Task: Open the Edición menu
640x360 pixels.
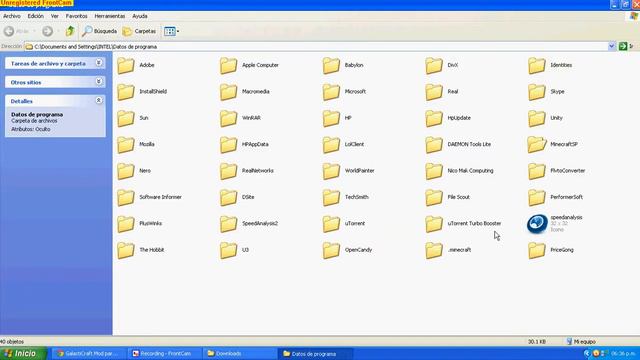Action: tap(36, 16)
